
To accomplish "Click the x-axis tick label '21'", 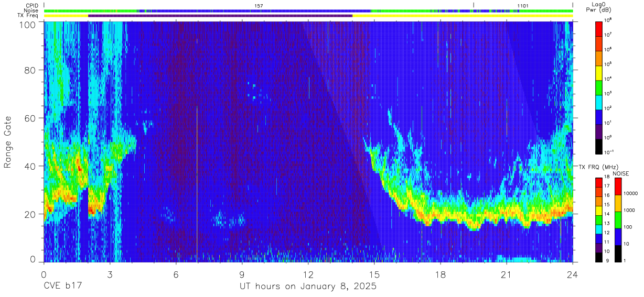I will (x=507, y=274).
